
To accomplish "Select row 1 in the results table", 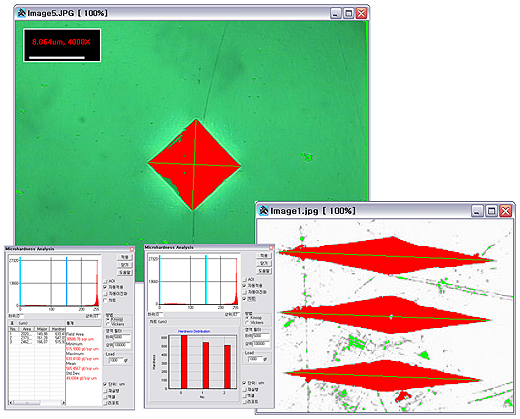I will tap(37, 333).
